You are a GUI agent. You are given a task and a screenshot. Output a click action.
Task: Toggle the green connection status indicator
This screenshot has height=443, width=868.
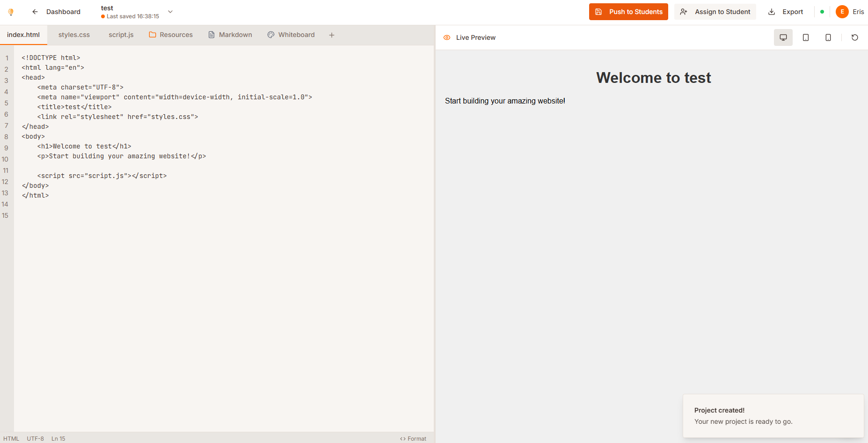point(822,11)
